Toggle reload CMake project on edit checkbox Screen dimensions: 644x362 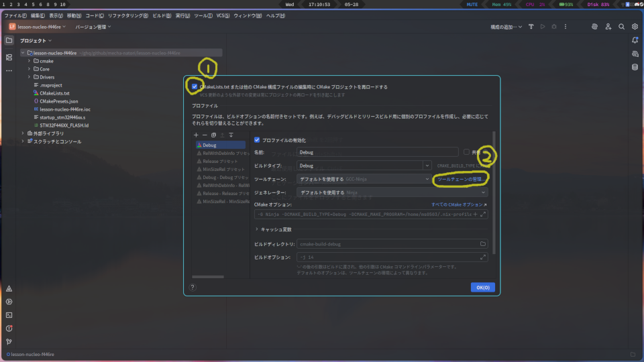click(195, 86)
